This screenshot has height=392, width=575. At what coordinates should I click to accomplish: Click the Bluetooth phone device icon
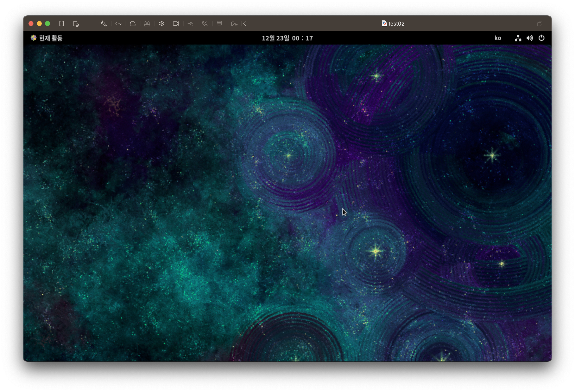(205, 24)
